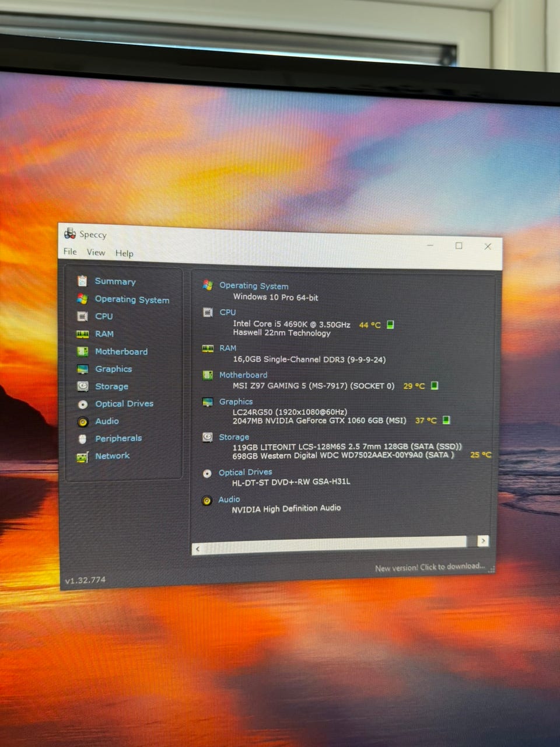Click the horizontal scrollbar left arrow

coord(198,549)
